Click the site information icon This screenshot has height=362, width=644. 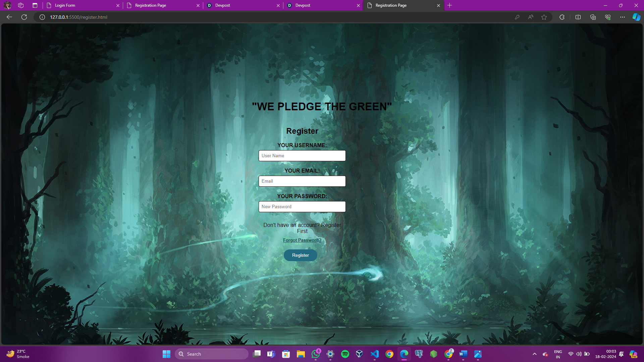[x=42, y=17]
